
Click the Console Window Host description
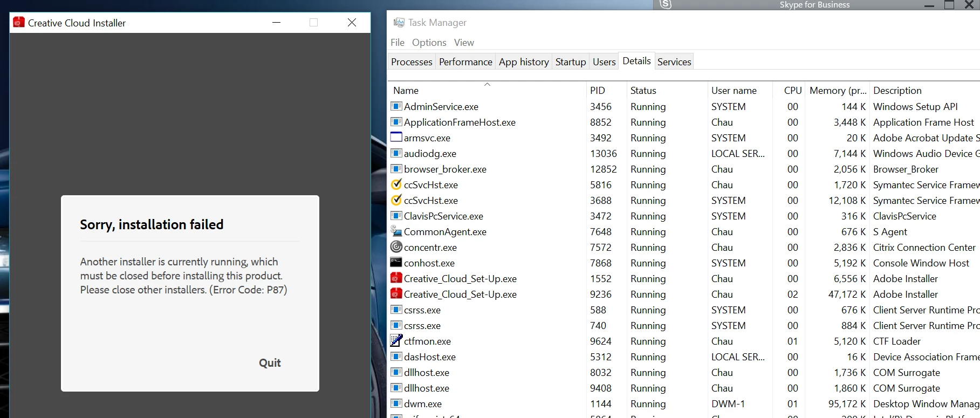(x=921, y=263)
